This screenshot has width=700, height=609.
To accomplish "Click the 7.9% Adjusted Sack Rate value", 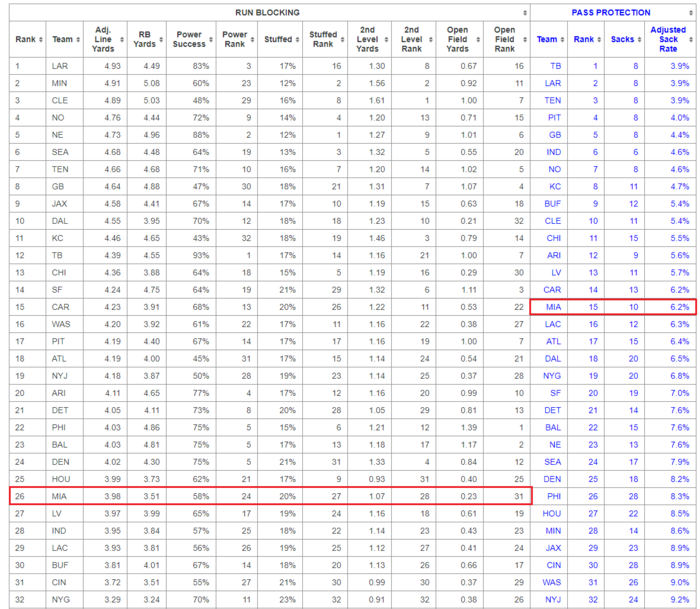I will click(x=680, y=462).
